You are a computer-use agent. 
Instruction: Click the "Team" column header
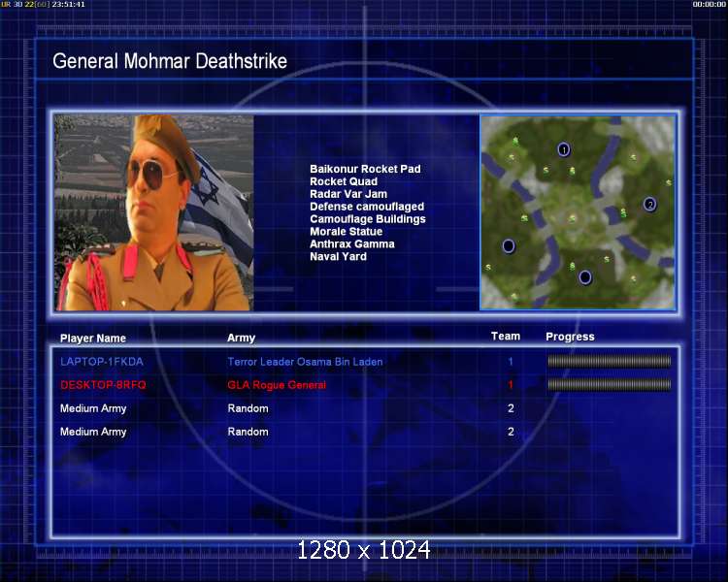pos(506,337)
